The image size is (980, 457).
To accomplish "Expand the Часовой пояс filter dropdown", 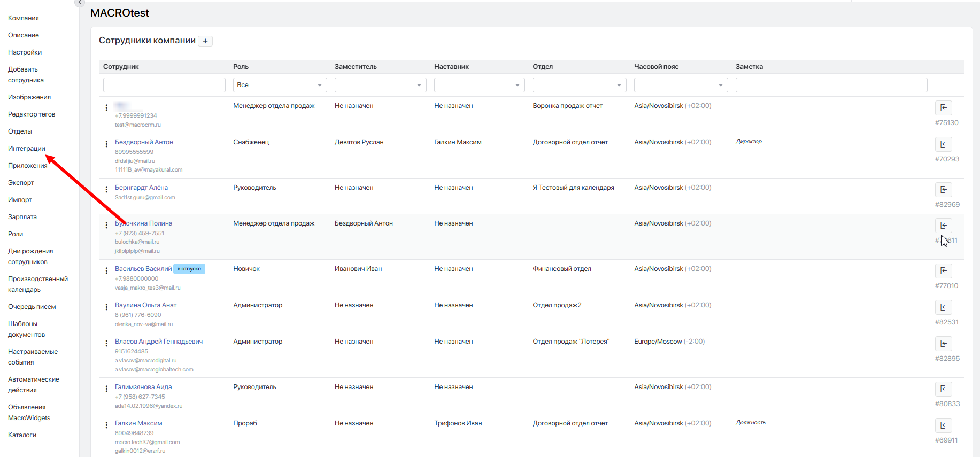I will (681, 85).
